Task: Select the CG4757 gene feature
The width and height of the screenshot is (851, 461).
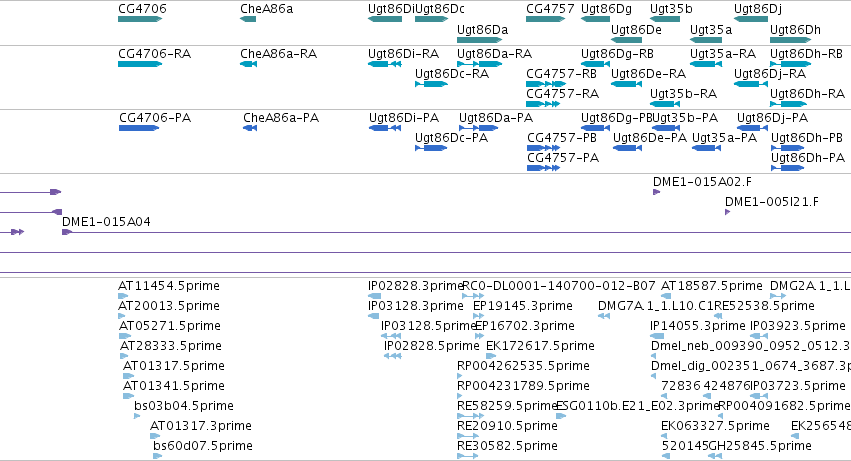Action: point(545,19)
